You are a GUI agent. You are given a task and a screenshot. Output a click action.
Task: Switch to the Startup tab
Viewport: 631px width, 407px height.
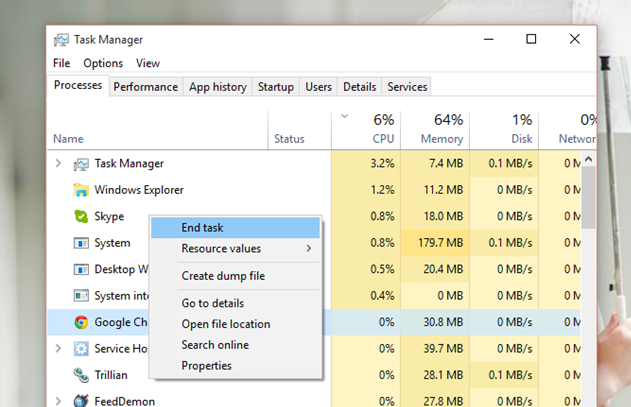click(276, 87)
